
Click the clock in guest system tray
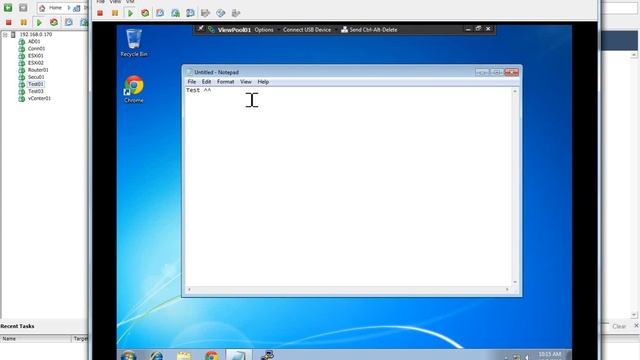click(550, 356)
